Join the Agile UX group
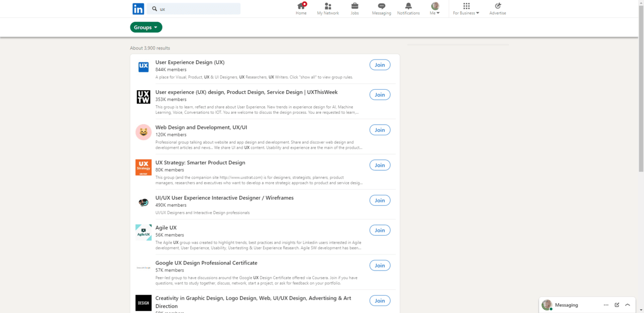Image resolution: width=644 pixels, height=313 pixels. pos(379,230)
